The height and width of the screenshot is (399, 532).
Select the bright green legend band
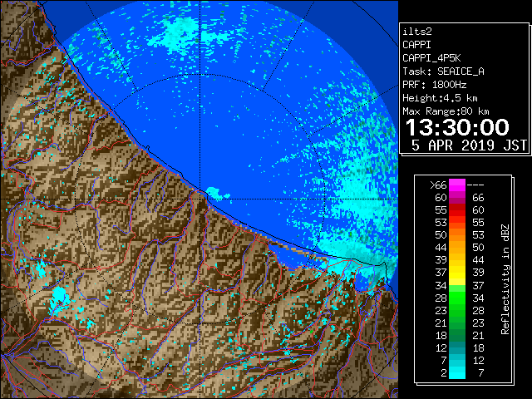[x=457, y=298]
